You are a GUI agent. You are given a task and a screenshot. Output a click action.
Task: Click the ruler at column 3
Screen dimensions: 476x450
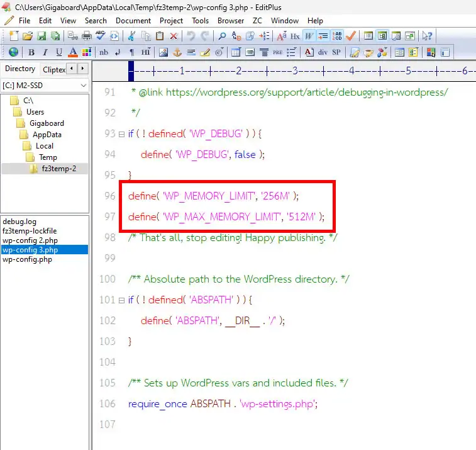(x=295, y=71)
